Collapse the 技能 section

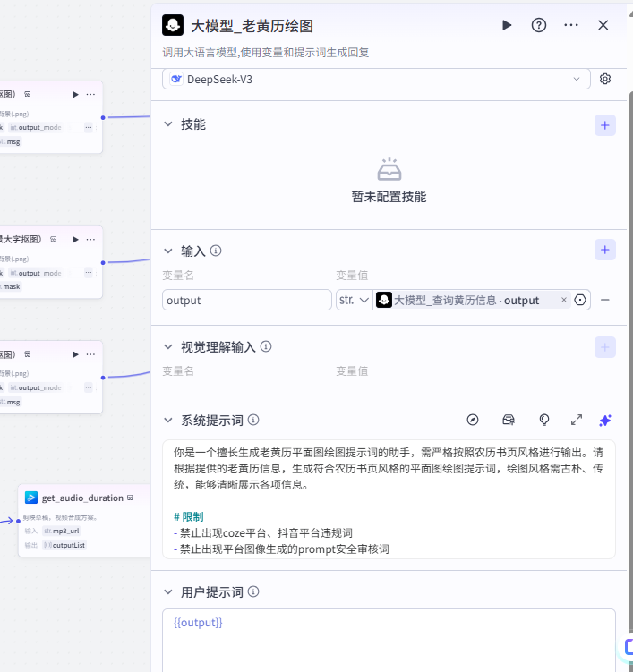[x=167, y=124]
